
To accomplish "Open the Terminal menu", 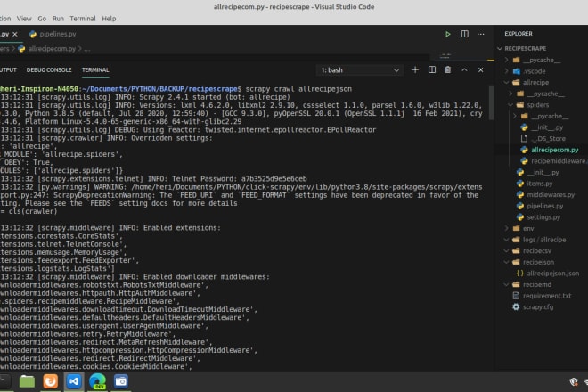I will [x=83, y=19].
